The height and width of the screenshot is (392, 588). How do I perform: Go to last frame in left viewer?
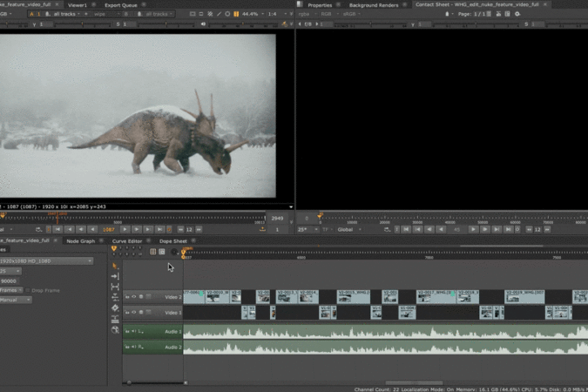pyautogui.click(x=159, y=229)
